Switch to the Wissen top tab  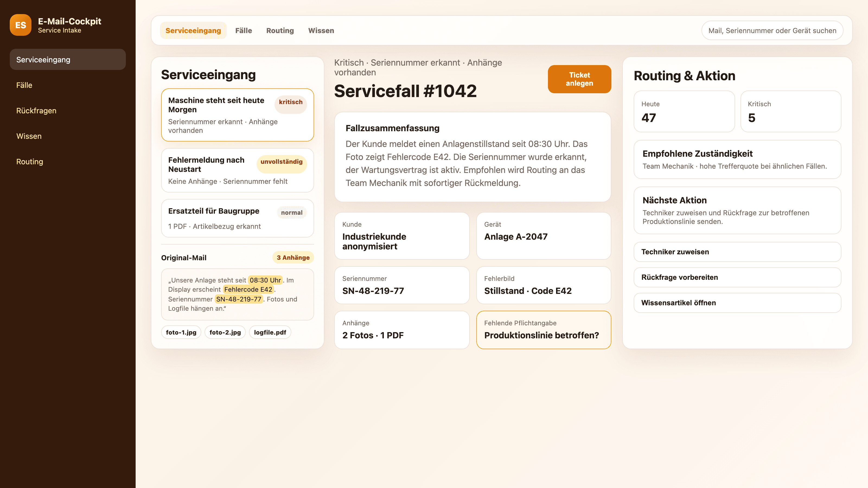pyautogui.click(x=321, y=31)
